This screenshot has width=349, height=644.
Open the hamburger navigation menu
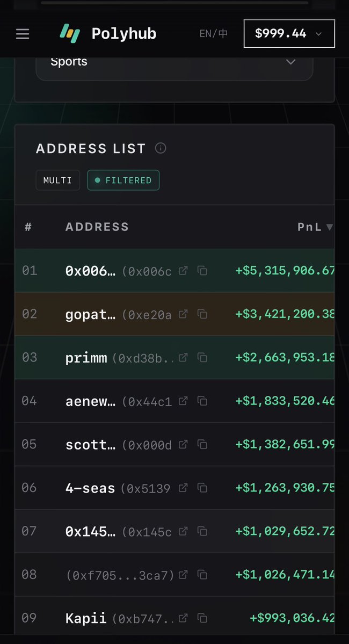23,34
